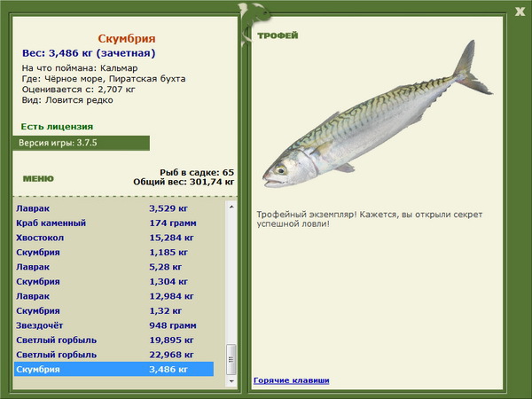Select highlighted Скумбрия 3,486 кг row
This screenshot has width=532, height=399.
point(114,369)
